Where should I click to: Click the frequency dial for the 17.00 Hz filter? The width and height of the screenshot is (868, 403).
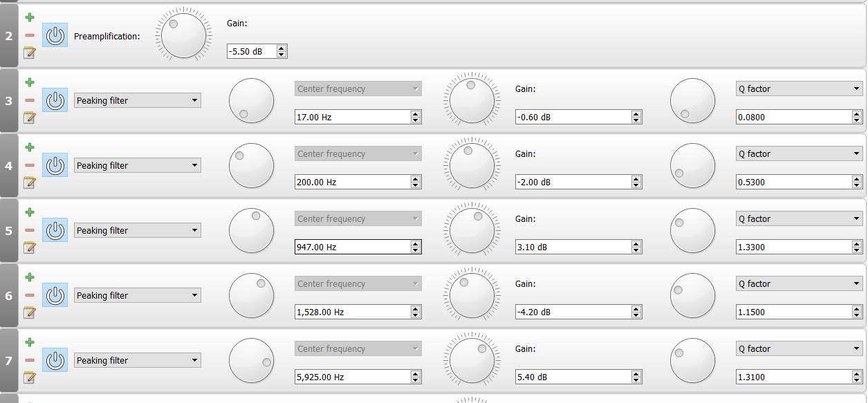(x=252, y=100)
